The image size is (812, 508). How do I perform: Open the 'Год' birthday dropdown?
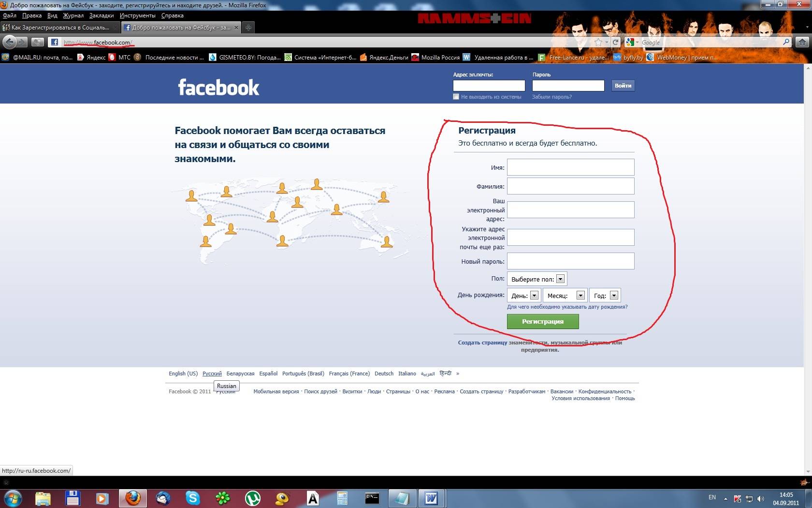605,296
